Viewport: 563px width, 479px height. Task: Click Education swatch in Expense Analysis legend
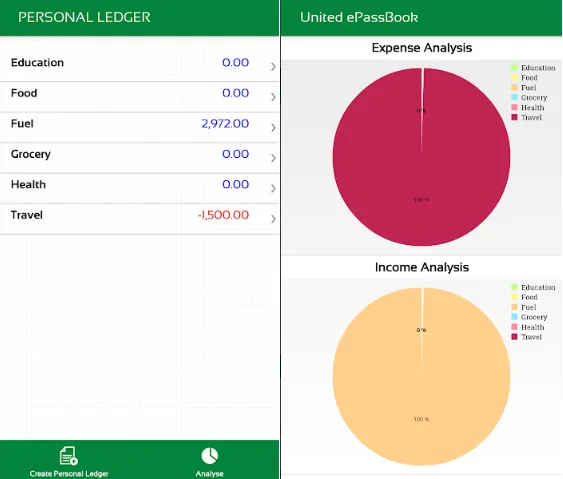514,68
